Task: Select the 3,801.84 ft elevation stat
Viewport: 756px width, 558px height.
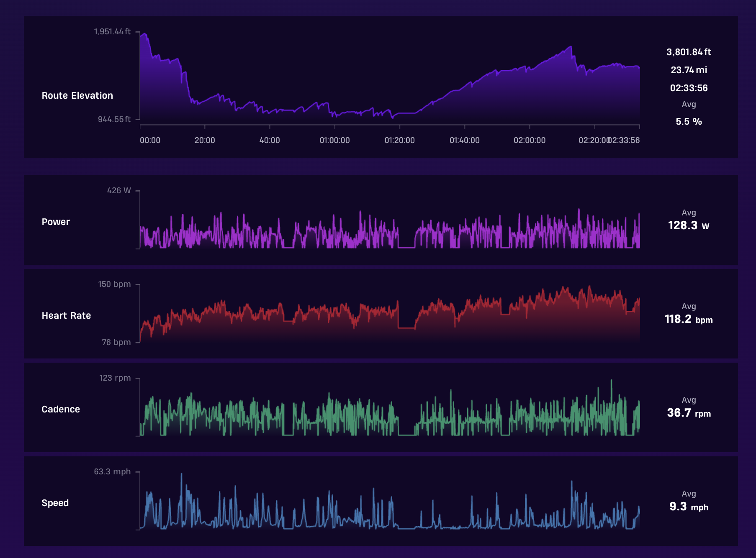Action: (689, 52)
